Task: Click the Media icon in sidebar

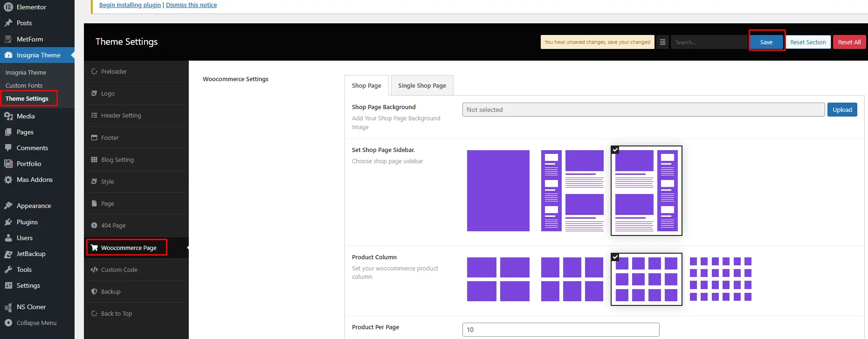Action: coord(8,116)
